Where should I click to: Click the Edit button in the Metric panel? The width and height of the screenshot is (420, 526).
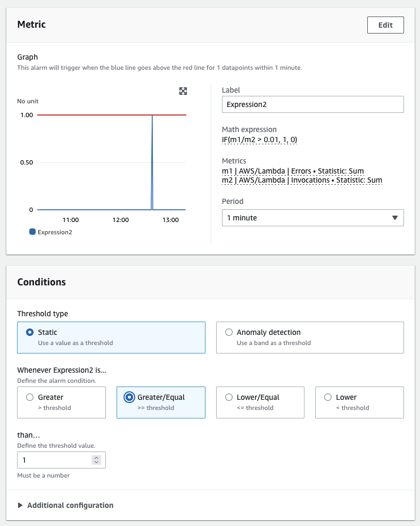[x=385, y=25]
